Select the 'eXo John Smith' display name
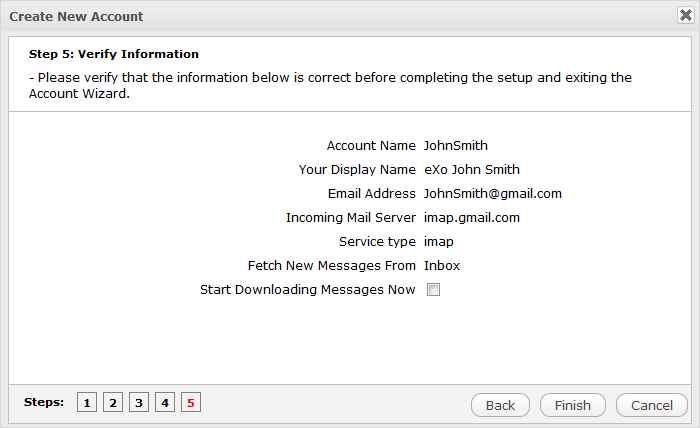This screenshot has height=428, width=700. click(x=471, y=170)
